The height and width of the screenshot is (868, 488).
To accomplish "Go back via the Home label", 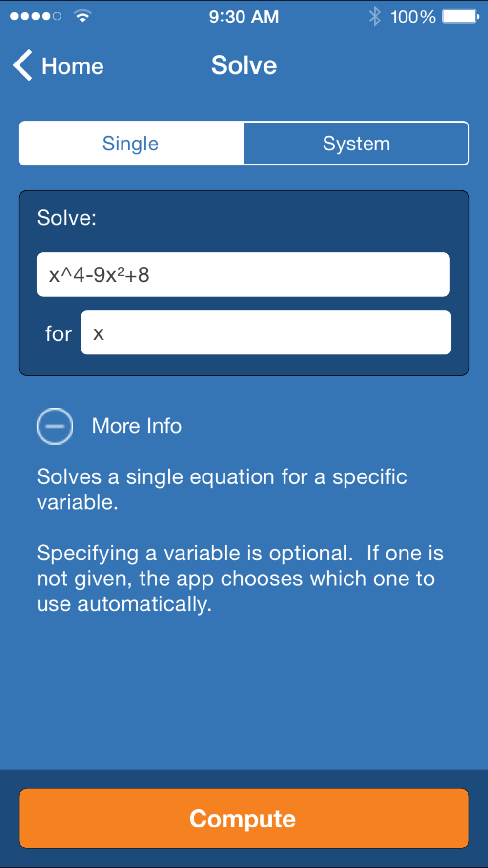I will tap(73, 66).
